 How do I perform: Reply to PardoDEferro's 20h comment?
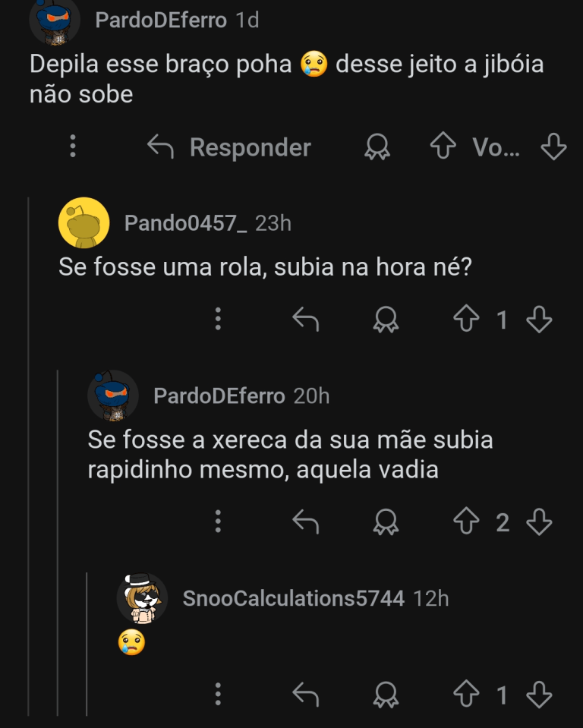point(305,522)
